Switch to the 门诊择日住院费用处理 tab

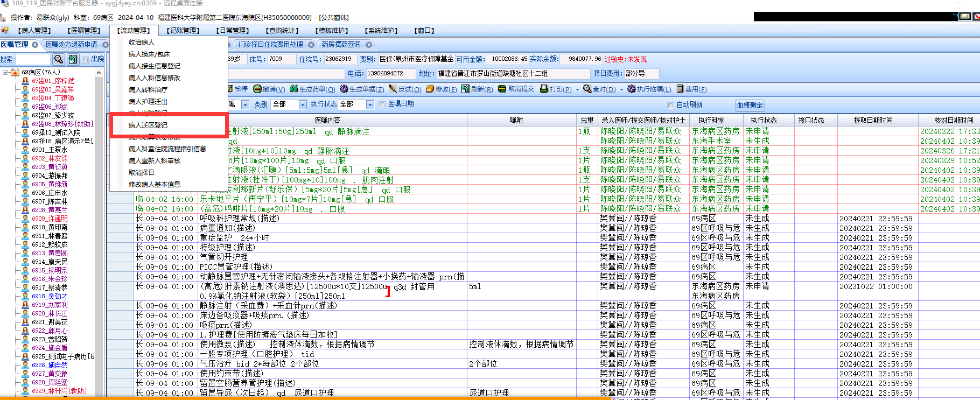[x=270, y=45]
